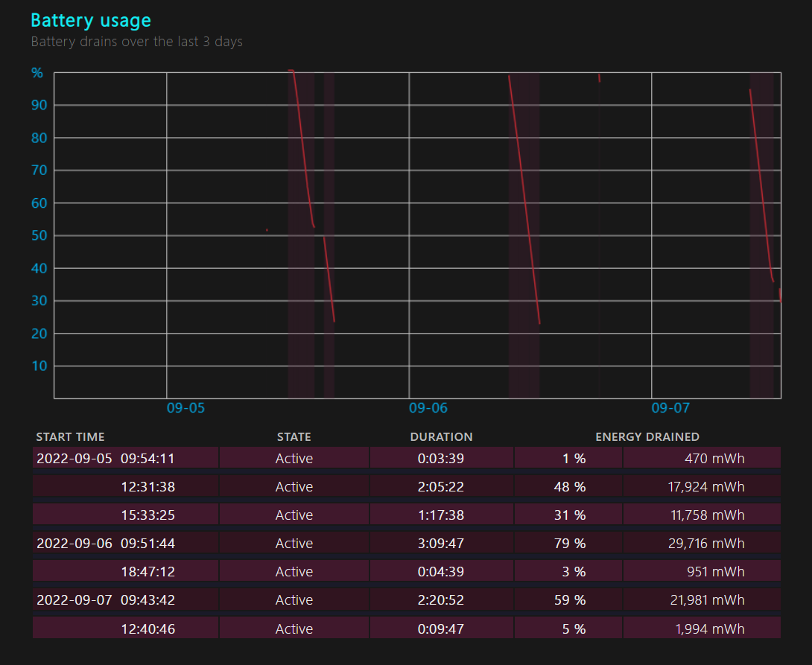The height and width of the screenshot is (665, 812).
Task: Select the 12:40:46 start time cell
Action: [x=125, y=629]
